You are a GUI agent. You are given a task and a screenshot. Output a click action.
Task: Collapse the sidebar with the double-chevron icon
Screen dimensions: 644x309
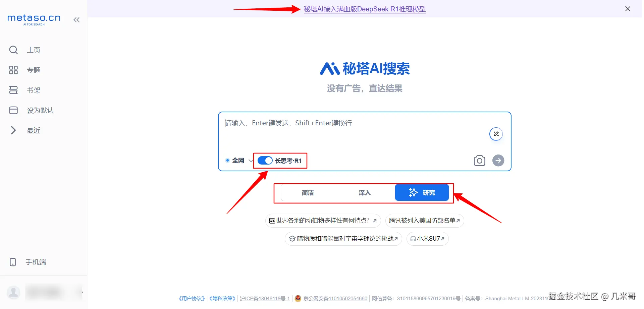[76, 20]
